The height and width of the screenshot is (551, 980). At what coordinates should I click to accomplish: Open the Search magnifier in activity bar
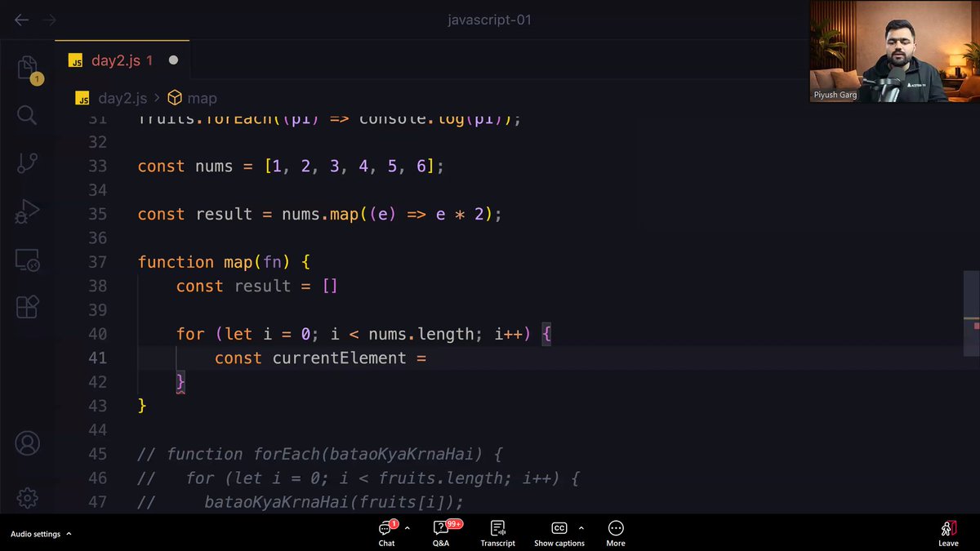click(x=27, y=115)
